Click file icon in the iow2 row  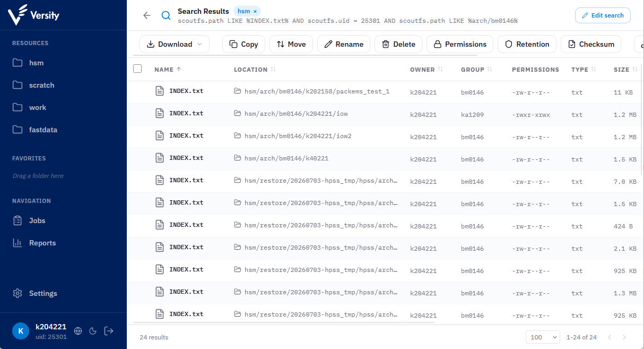tap(160, 135)
